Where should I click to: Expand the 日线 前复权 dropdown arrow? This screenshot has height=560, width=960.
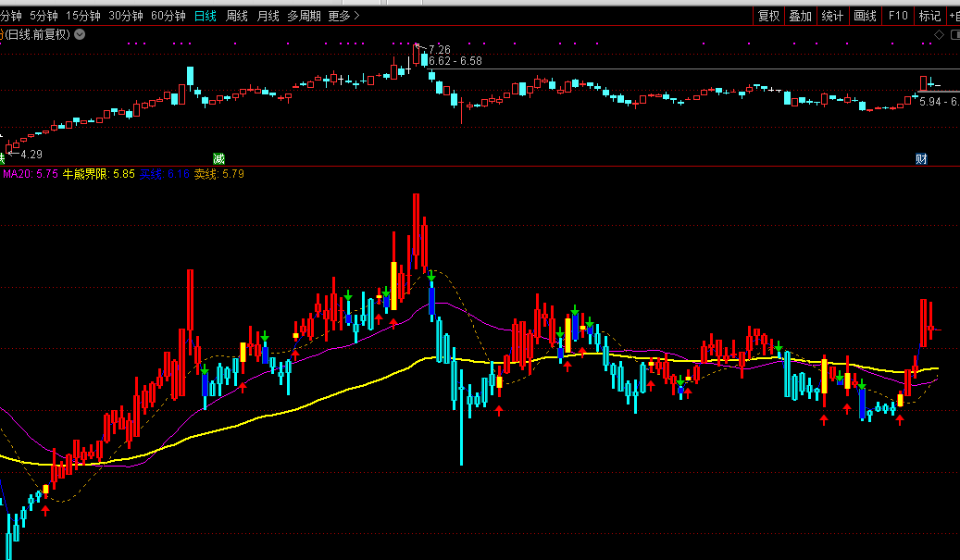click(x=80, y=34)
